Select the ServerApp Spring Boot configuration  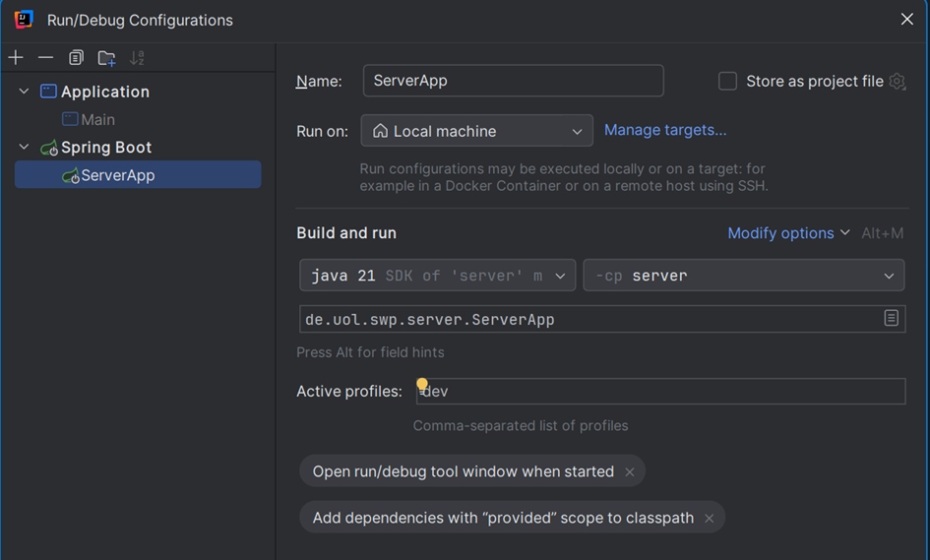pos(117,175)
